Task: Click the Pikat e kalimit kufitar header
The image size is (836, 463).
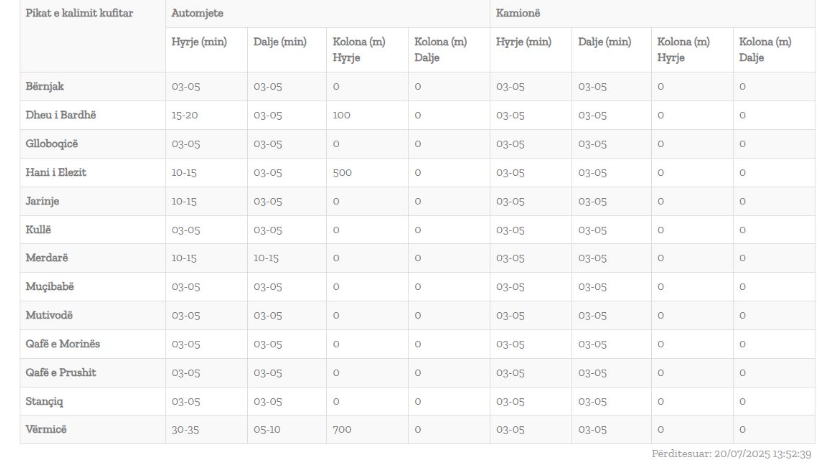Action: click(79, 13)
